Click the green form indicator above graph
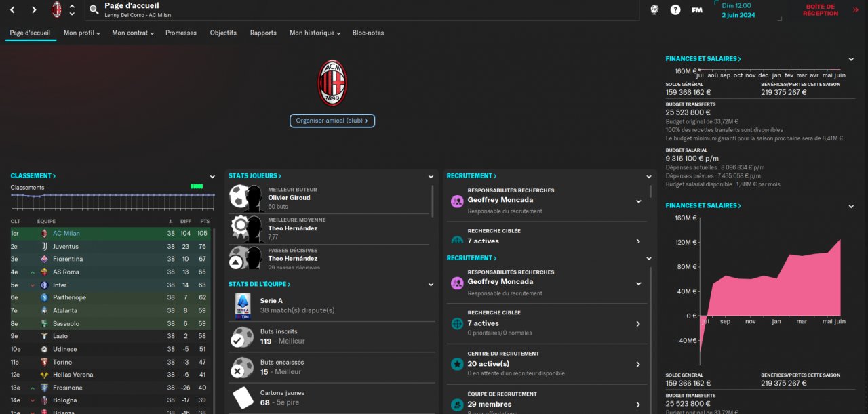Viewport: 868px width, 414px height. 197,186
